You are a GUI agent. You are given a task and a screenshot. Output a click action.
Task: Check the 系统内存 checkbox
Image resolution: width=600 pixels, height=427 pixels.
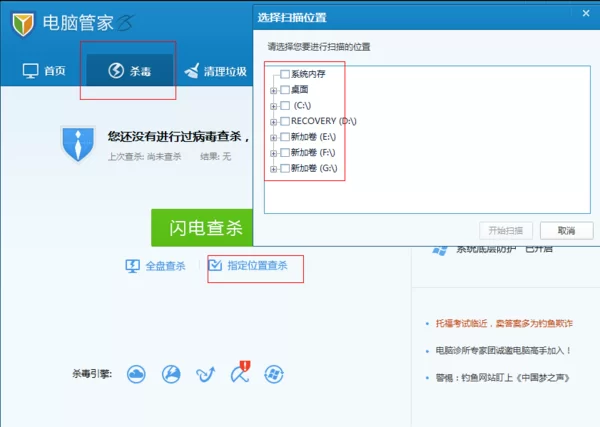(285, 74)
